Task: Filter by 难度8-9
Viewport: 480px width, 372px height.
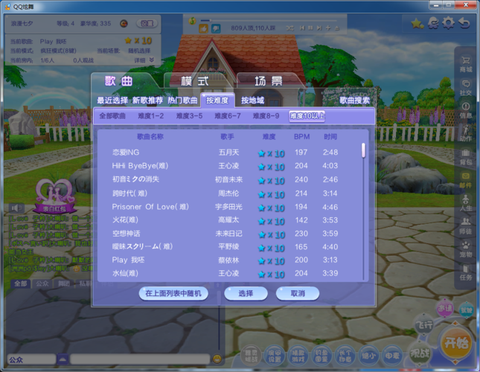Action: [266, 116]
